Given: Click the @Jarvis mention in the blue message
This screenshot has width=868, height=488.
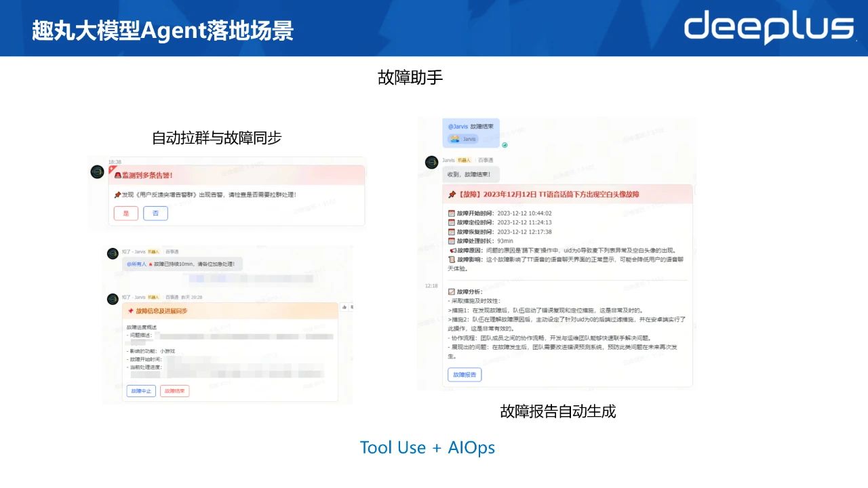Looking at the screenshot, I should pyautogui.click(x=458, y=126).
